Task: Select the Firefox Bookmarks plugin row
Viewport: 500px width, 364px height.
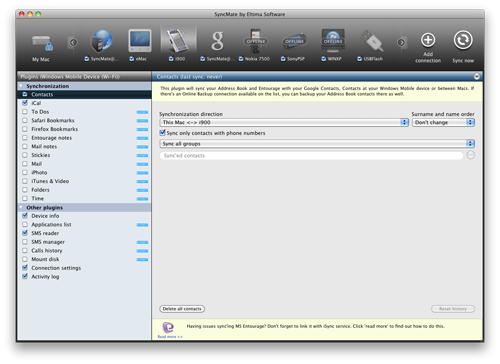Action: 84,129
